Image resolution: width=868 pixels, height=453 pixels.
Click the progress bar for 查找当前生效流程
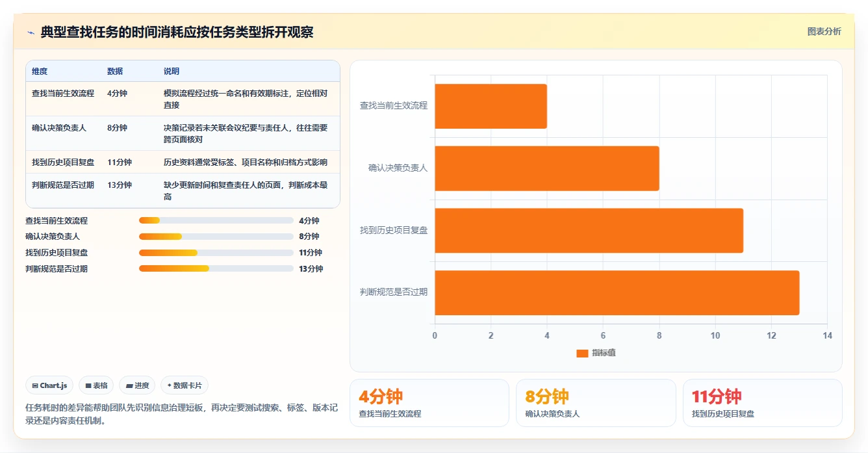pyautogui.click(x=216, y=220)
